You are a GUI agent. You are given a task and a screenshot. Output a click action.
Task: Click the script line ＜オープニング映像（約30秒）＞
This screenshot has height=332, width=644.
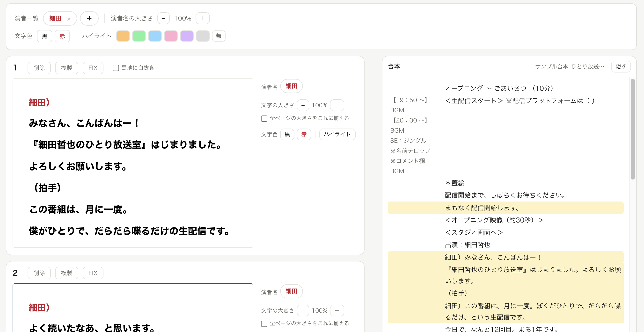(x=494, y=220)
